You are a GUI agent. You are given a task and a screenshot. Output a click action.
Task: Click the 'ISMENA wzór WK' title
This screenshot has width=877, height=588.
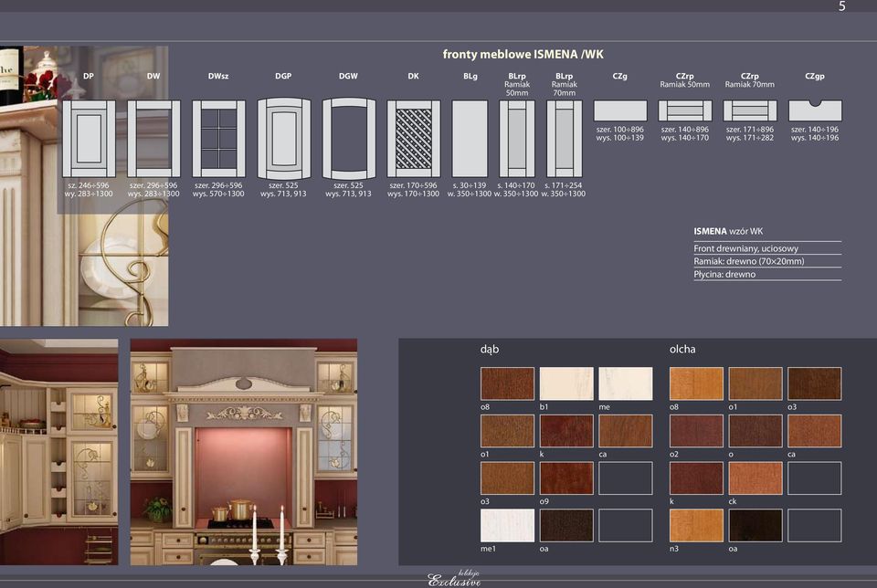coord(728,231)
